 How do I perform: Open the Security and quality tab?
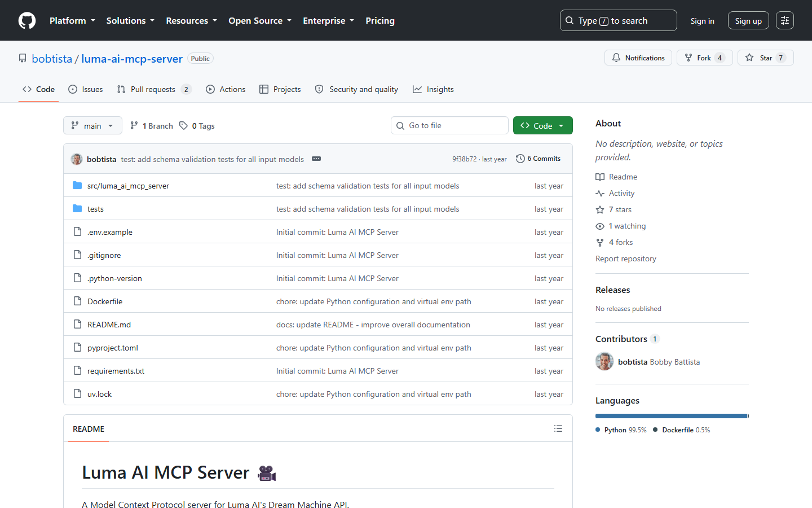(356, 89)
